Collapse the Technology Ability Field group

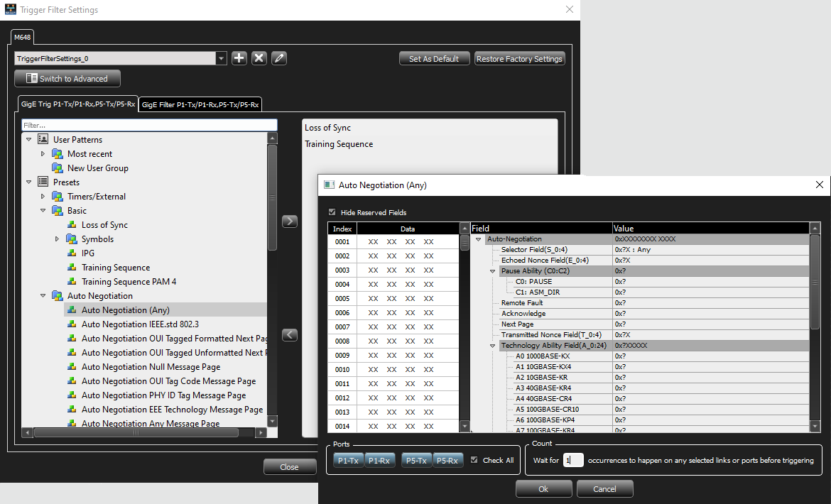tap(492, 346)
